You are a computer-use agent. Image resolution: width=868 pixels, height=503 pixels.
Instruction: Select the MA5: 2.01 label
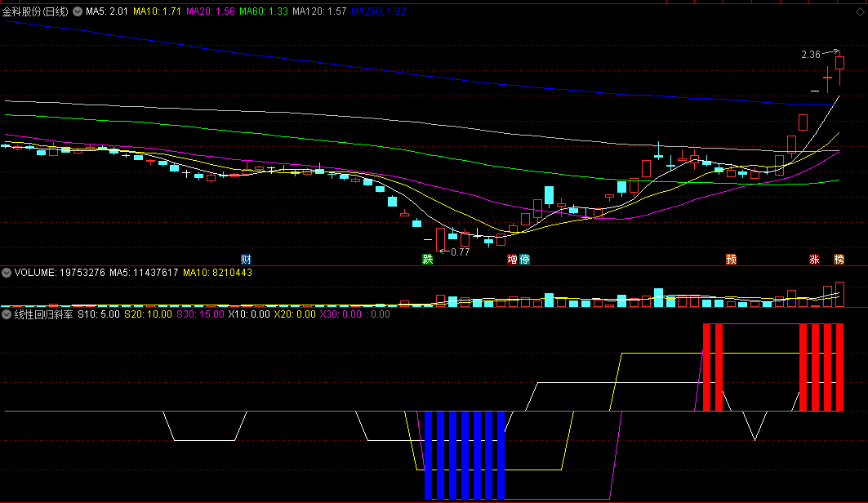pos(107,11)
